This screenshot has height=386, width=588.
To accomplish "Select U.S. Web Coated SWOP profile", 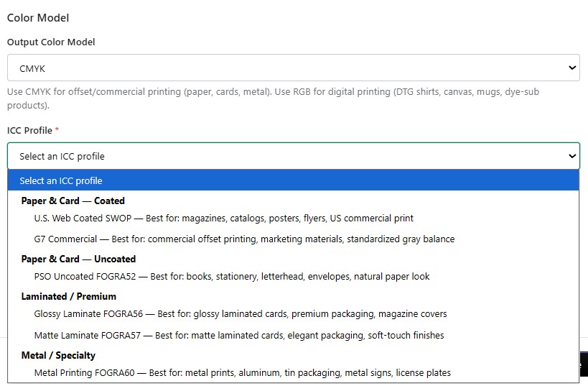I will 293,218.
